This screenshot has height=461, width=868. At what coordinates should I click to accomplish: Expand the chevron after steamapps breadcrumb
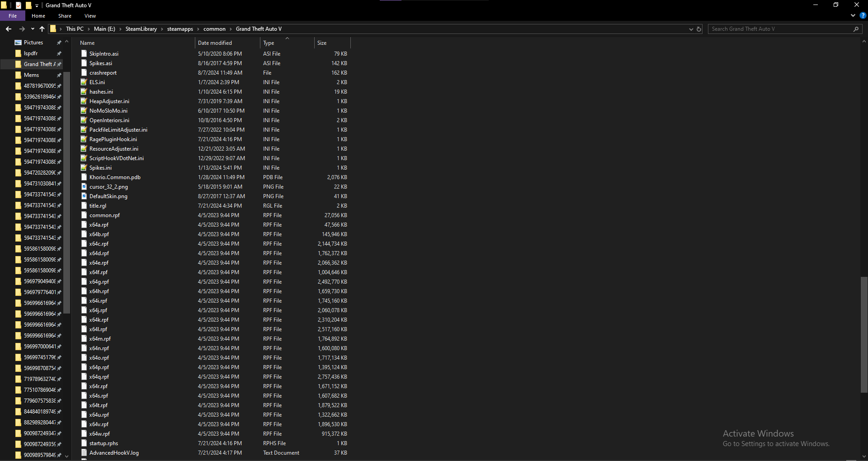198,29
